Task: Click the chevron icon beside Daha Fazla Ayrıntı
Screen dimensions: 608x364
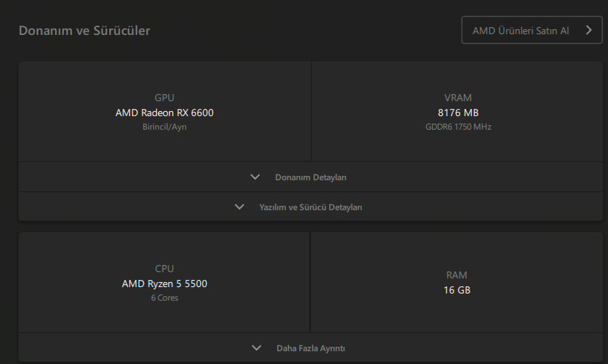Action: (x=257, y=348)
